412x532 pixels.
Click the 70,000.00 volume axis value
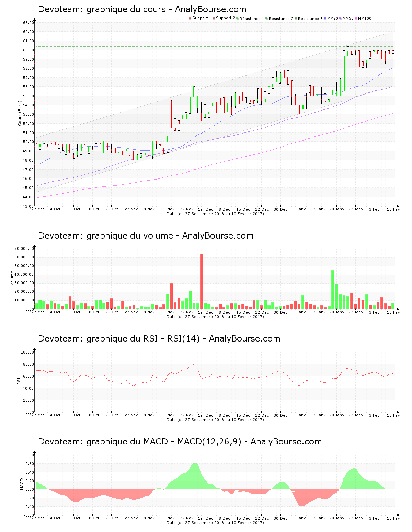click(x=24, y=248)
